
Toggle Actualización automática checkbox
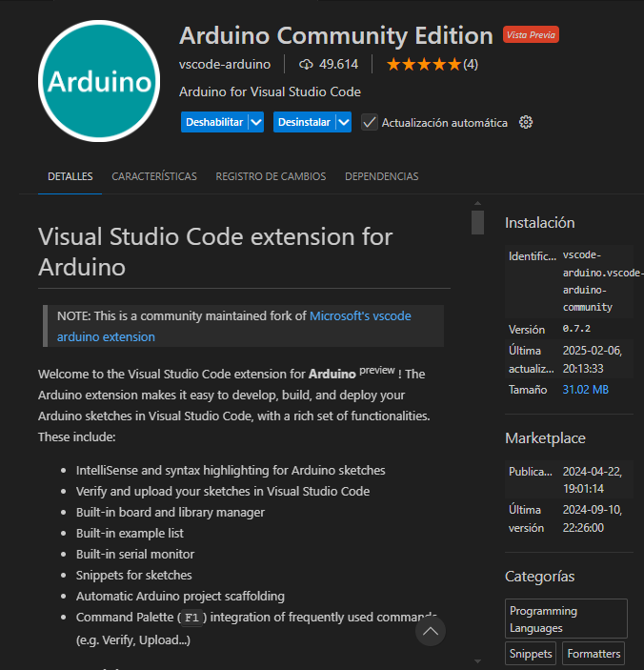(x=370, y=123)
